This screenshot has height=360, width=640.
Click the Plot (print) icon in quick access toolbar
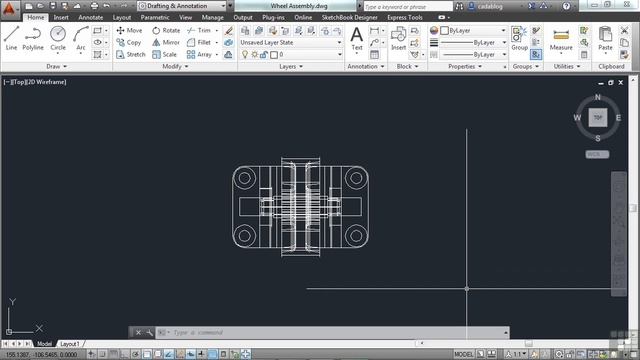(94, 6)
